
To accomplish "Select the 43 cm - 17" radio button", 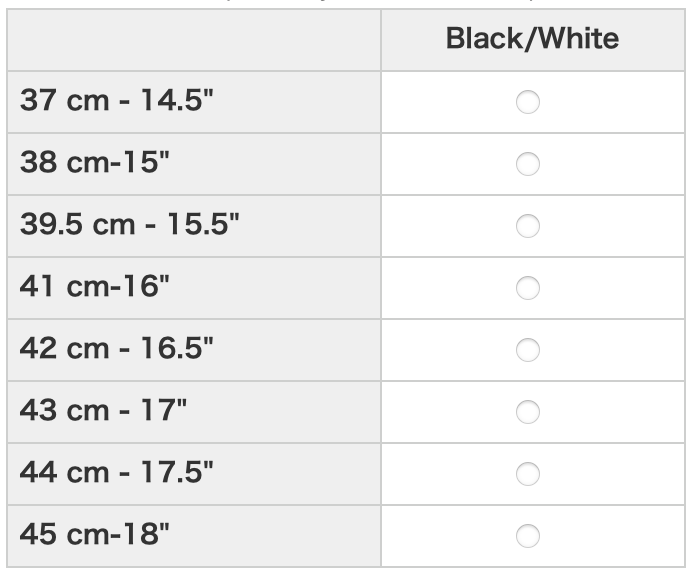I will pyautogui.click(x=528, y=411).
